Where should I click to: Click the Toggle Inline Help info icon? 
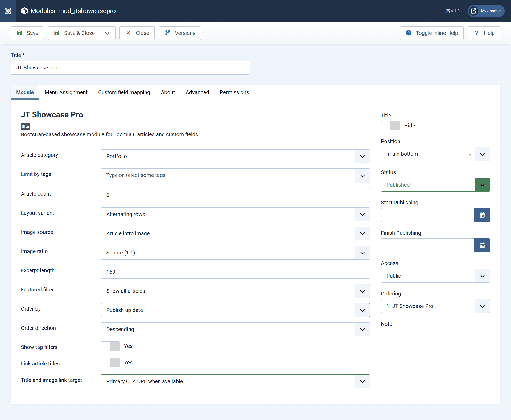409,33
